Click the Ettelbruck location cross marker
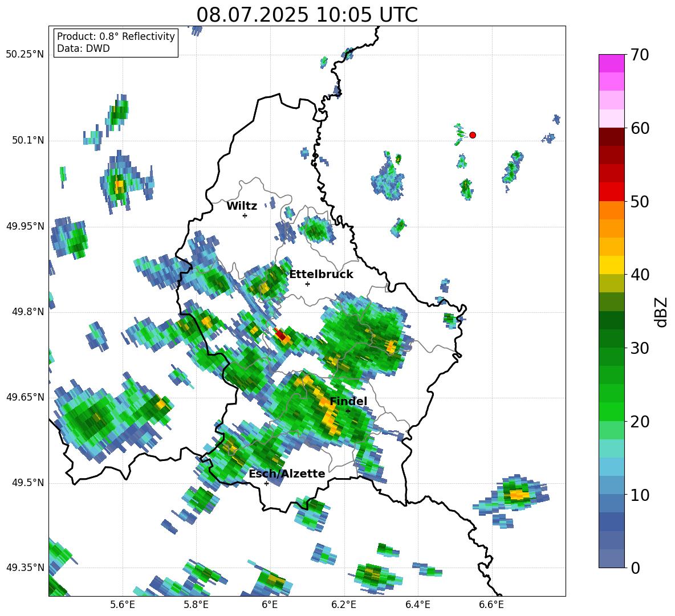 [x=307, y=284]
